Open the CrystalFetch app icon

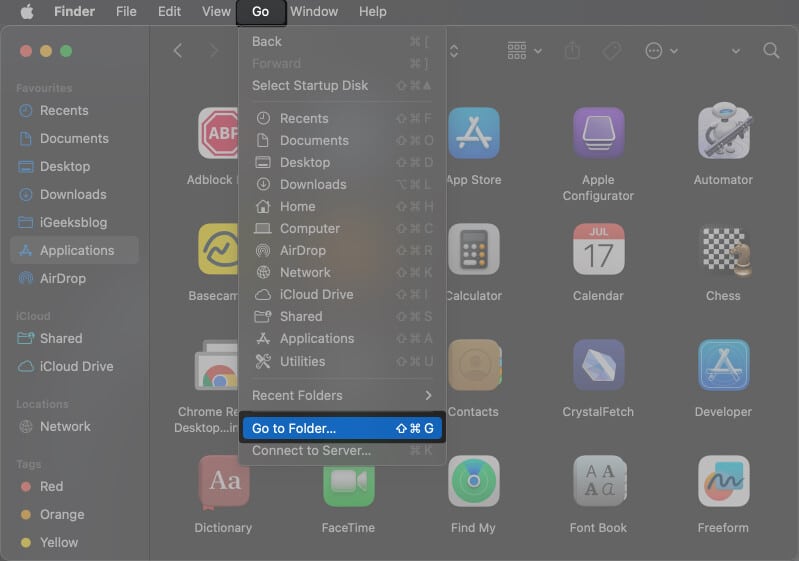598,365
